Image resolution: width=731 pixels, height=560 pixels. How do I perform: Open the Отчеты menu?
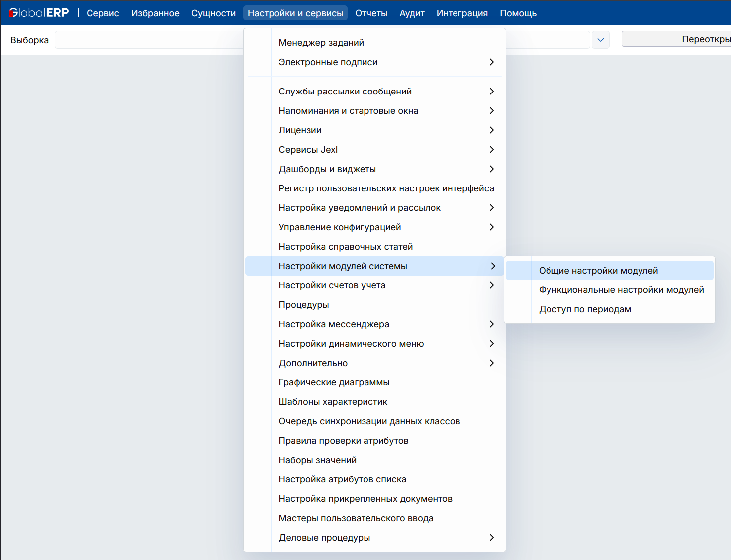pos(371,13)
